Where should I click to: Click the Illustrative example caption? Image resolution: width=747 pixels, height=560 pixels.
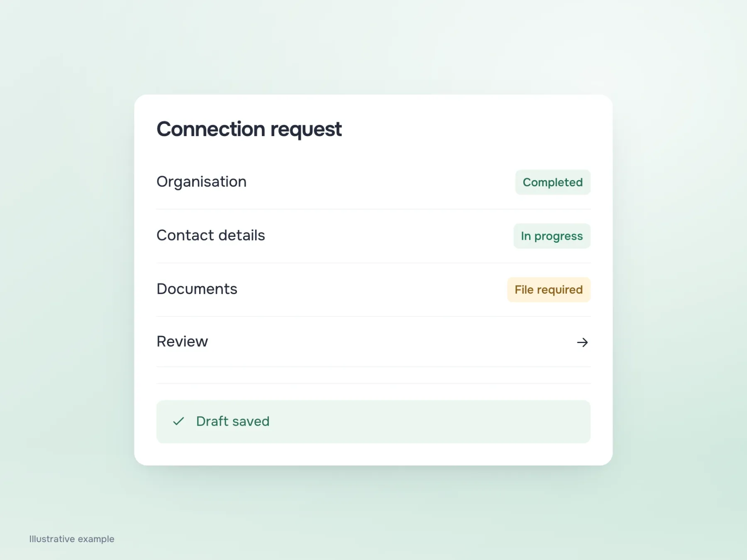(x=72, y=539)
